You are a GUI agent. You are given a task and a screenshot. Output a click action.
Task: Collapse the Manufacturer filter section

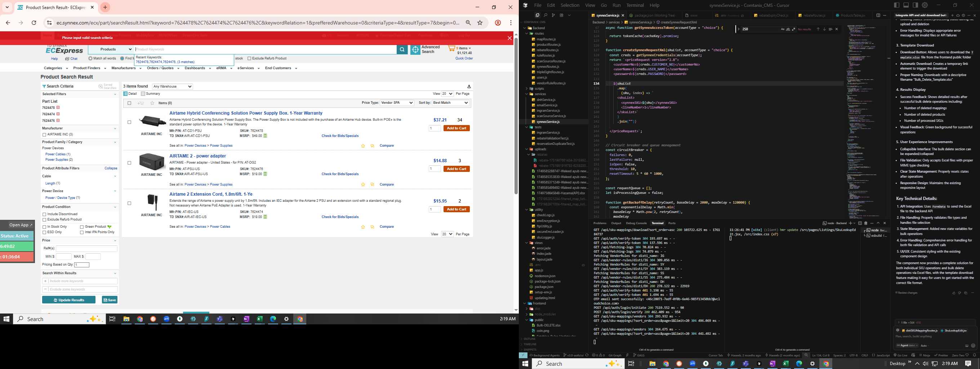coord(115,129)
